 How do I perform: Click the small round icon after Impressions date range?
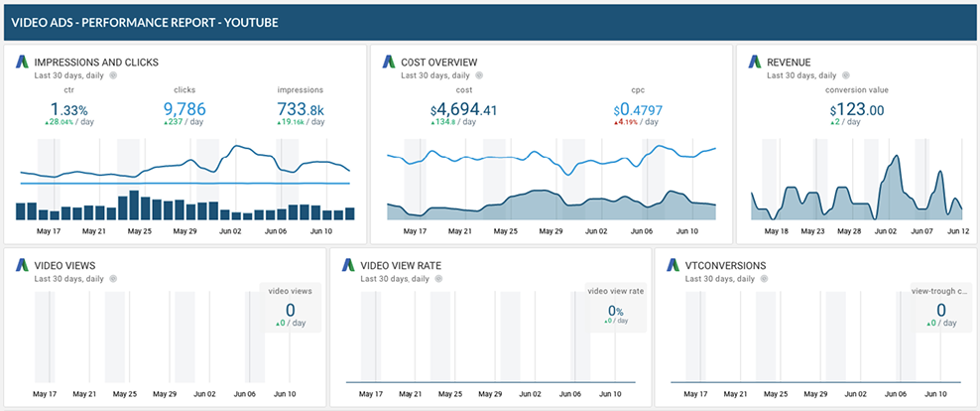tap(112, 75)
